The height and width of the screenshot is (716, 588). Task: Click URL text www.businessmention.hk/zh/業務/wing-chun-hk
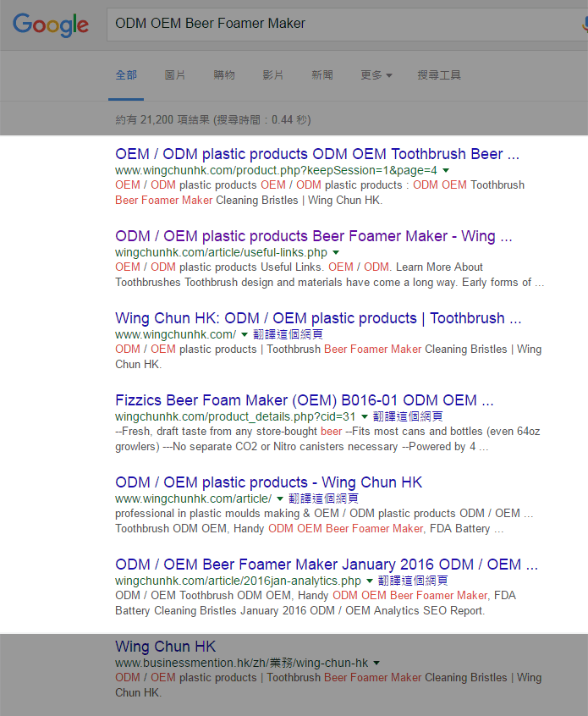tap(241, 663)
